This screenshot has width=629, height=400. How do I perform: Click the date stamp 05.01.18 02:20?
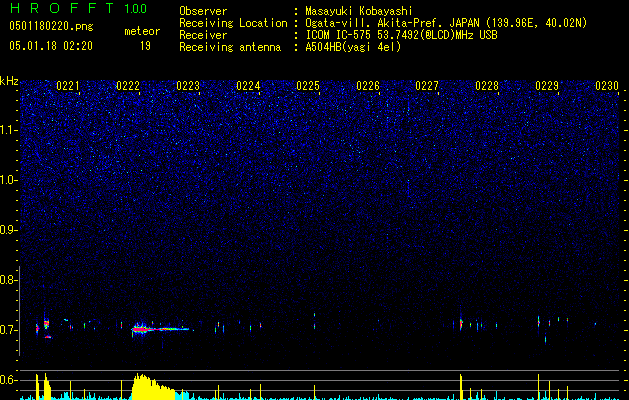[x=51, y=46]
